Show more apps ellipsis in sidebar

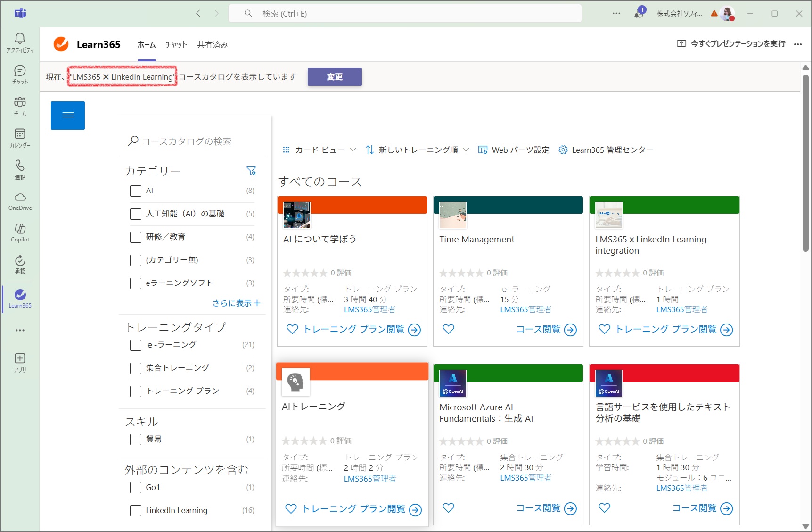tap(20, 330)
